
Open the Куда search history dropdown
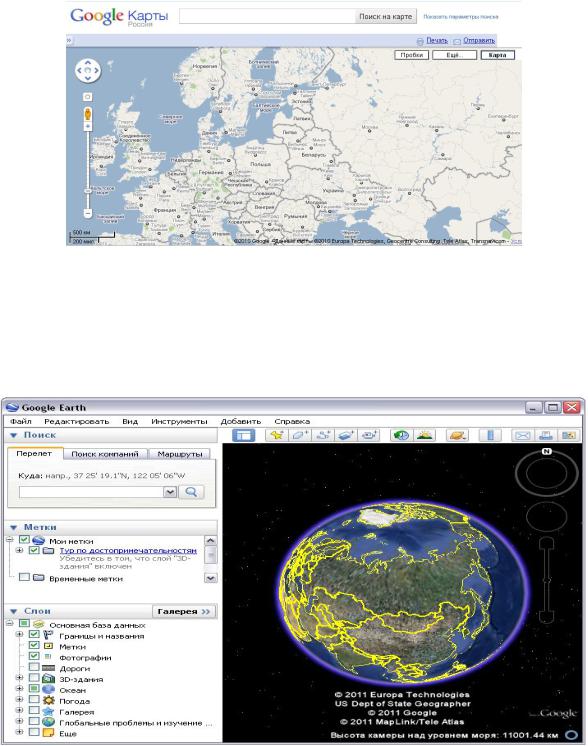point(170,492)
